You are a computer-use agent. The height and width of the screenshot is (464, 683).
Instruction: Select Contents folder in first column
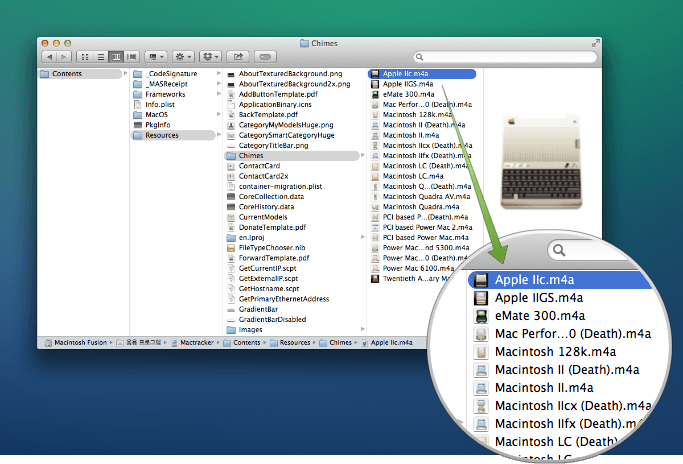click(x=80, y=74)
